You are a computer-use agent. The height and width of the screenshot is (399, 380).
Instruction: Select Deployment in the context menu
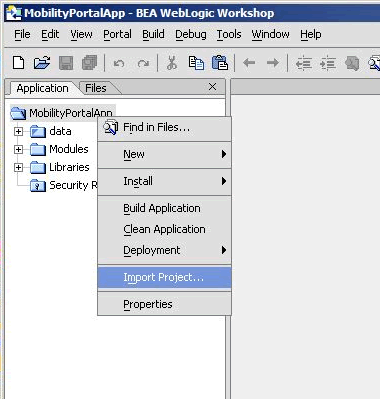pos(164,250)
